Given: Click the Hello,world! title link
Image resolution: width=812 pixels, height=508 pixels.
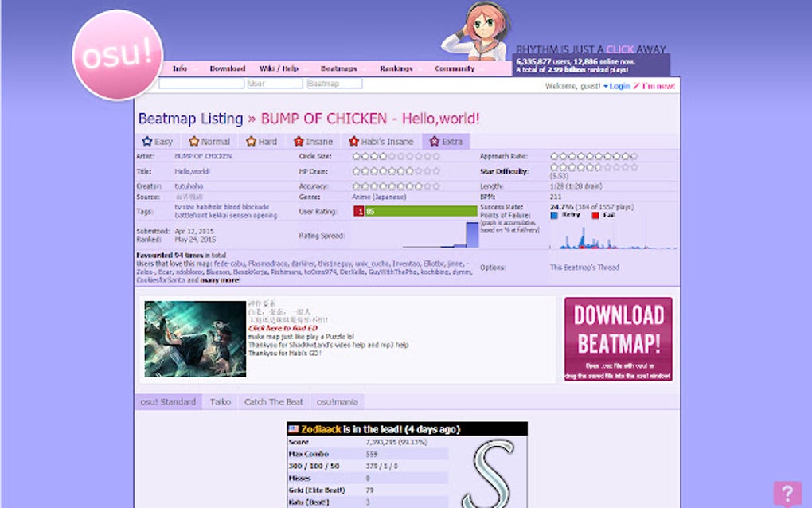Looking at the screenshot, I should pos(192,171).
